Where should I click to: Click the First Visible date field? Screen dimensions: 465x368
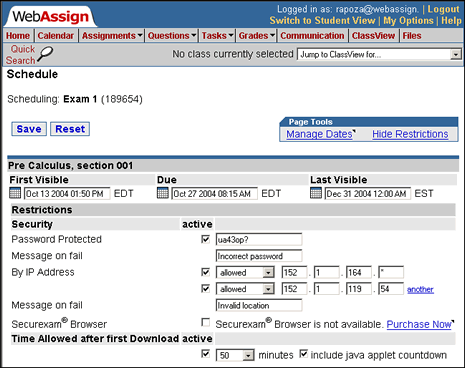67,194
